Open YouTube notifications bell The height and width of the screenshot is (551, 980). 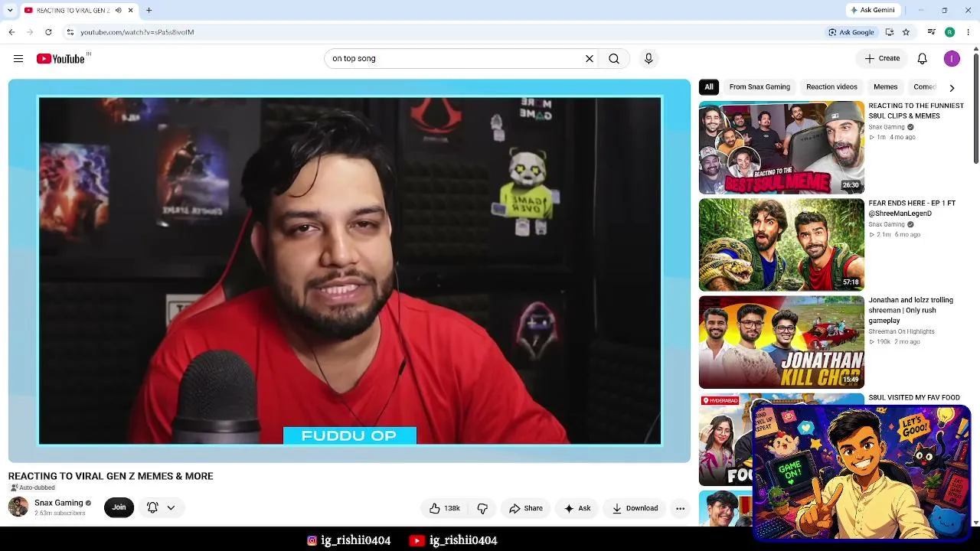(923, 59)
